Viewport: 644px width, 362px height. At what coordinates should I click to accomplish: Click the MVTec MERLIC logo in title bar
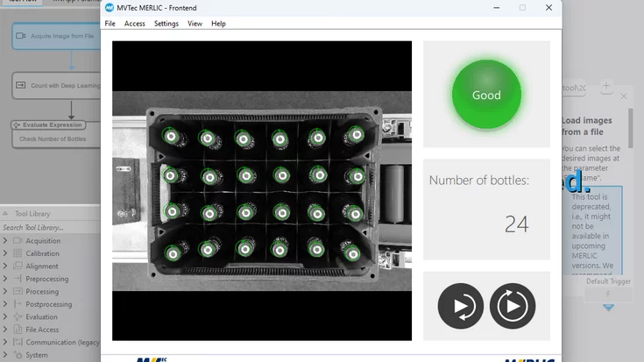pyautogui.click(x=110, y=8)
